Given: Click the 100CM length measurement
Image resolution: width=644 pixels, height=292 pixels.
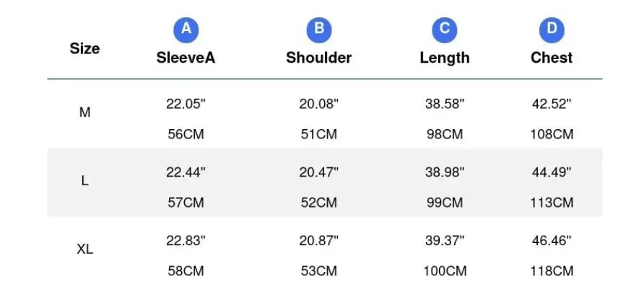Looking at the screenshot, I should [445, 271].
